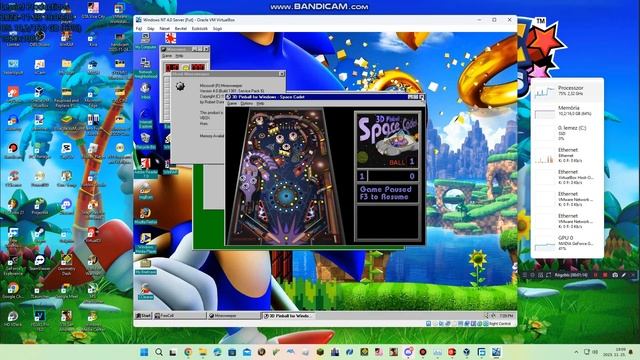This screenshot has height=360, width=640.
Task: Open the Inbox icon on the NT desktop
Action: click(x=145, y=91)
